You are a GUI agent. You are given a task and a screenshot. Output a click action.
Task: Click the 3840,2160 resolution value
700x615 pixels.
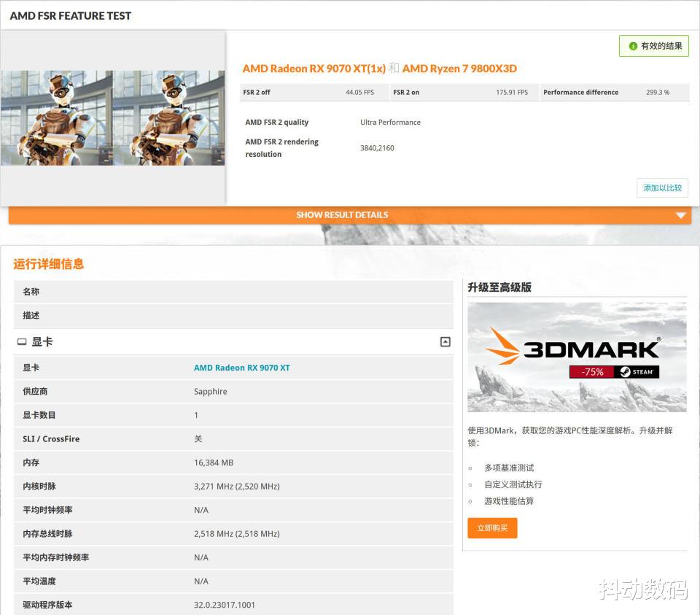pyautogui.click(x=377, y=148)
